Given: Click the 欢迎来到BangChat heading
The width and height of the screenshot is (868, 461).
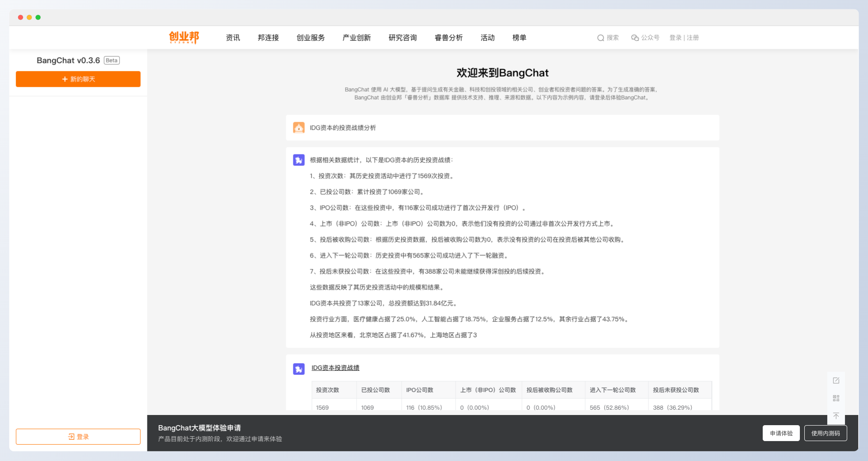Looking at the screenshot, I should tap(503, 73).
